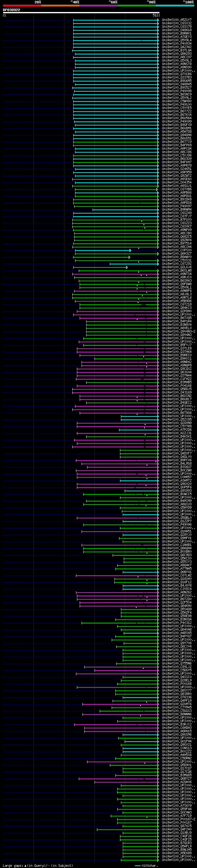Select the UniRef100_O48845 hit label

tap(177, 84)
